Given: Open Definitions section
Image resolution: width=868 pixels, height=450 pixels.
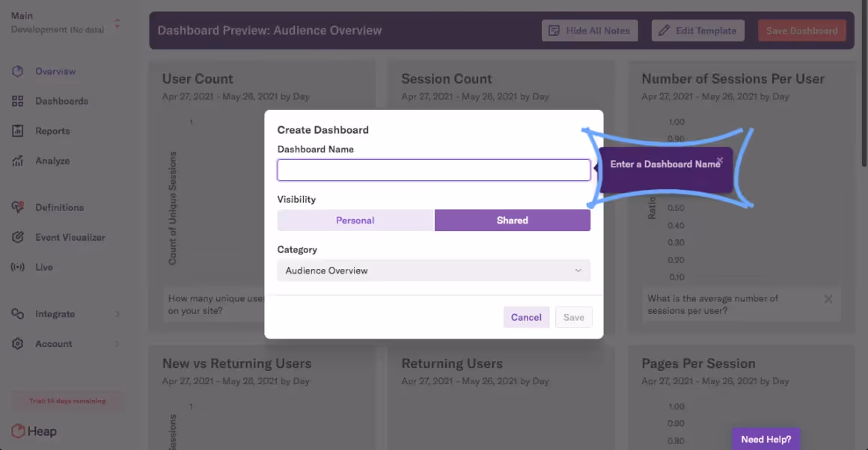Looking at the screenshot, I should (x=59, y=207).
